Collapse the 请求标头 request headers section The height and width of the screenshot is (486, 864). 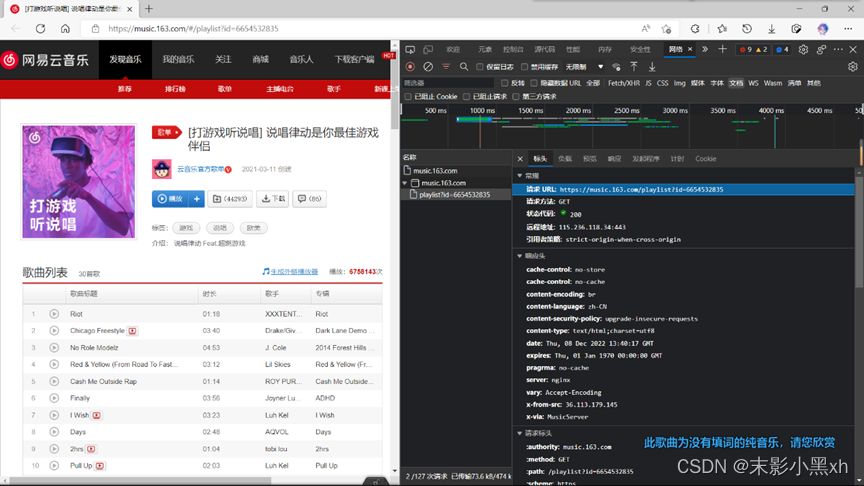point(520,434)
